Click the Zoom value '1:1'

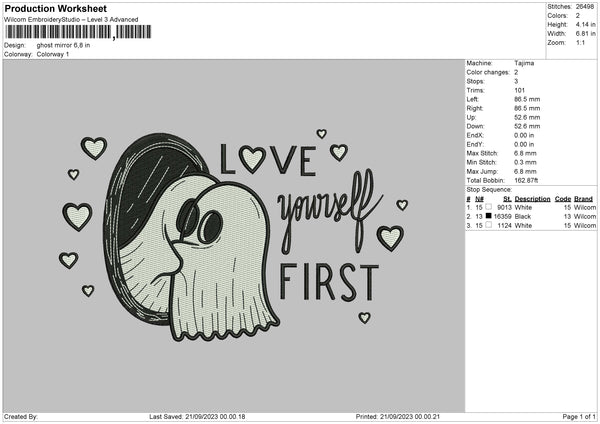[x=580, y=43]
